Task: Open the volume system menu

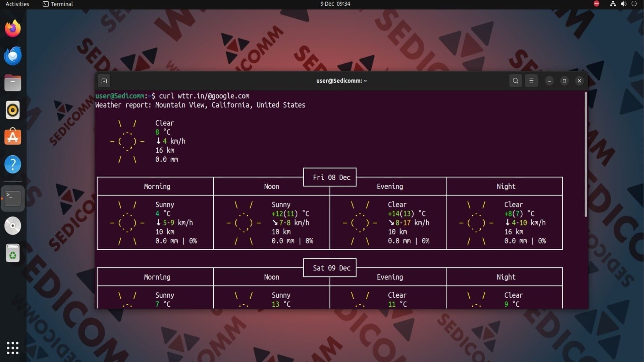Action: [x=624, y=4]
